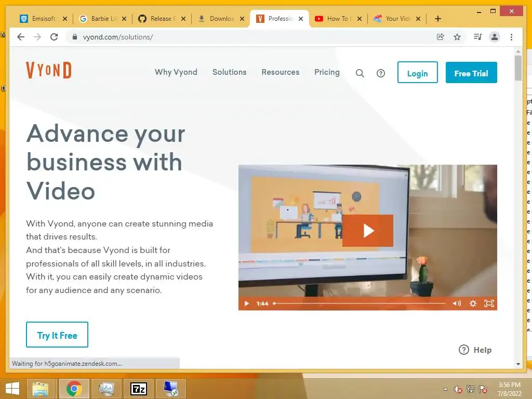Viewport: 532px width, 399px height.
Task: Click the Free Trial button
Action: point(471,72)
